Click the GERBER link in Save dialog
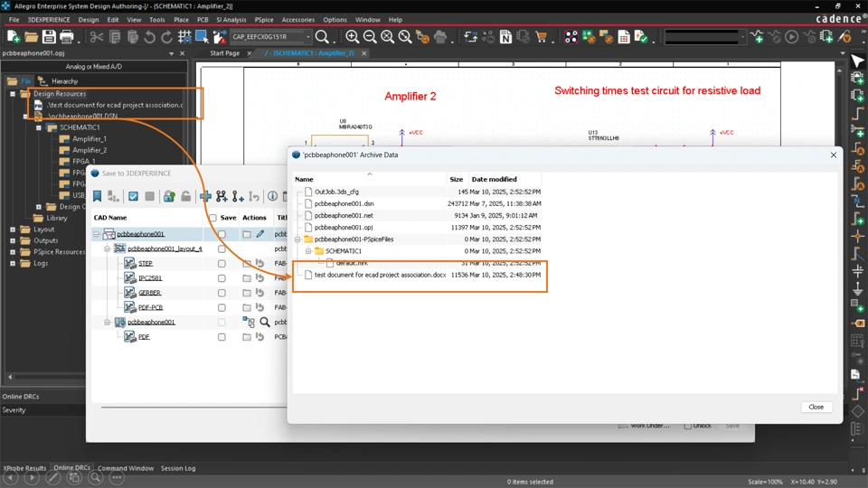Image resolution: width=868 pixels, height=488 pixels. pyautogui.click(x=149, y=293)
